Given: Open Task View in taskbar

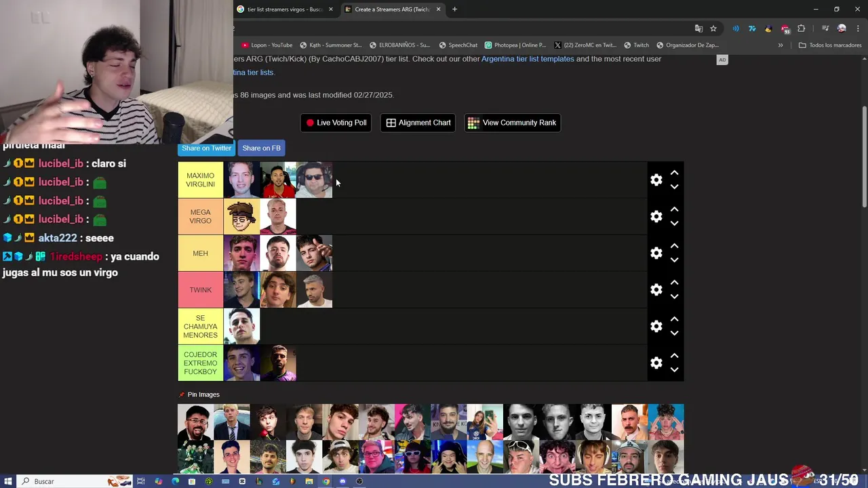Looking at the screenshot, I should (x=141, y=481).
